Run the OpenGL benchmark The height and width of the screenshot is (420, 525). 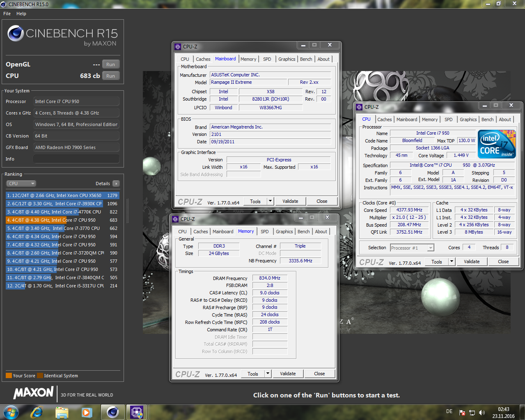click(111, 64)
